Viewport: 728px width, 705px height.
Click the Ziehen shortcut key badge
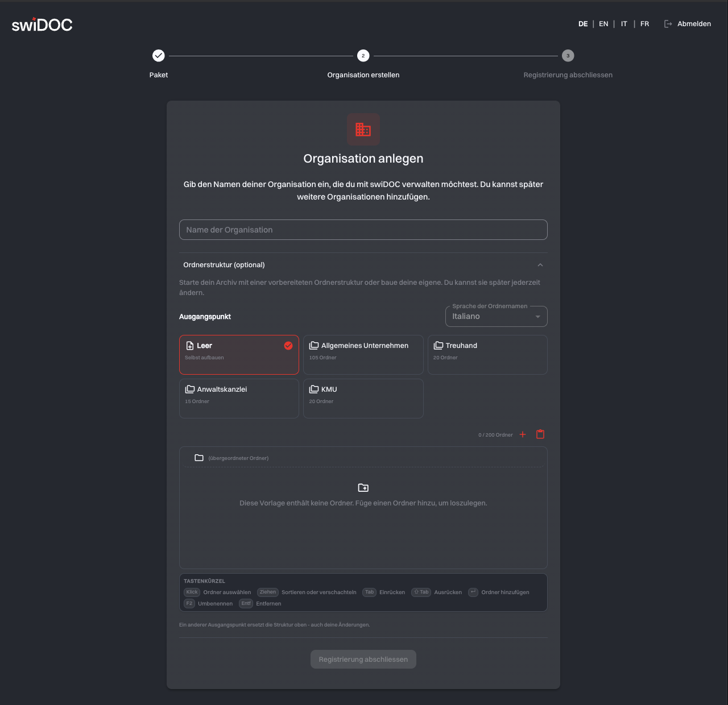268,592
